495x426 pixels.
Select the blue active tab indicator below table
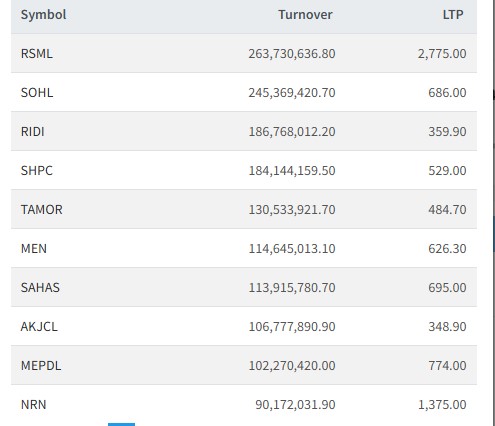121,424
